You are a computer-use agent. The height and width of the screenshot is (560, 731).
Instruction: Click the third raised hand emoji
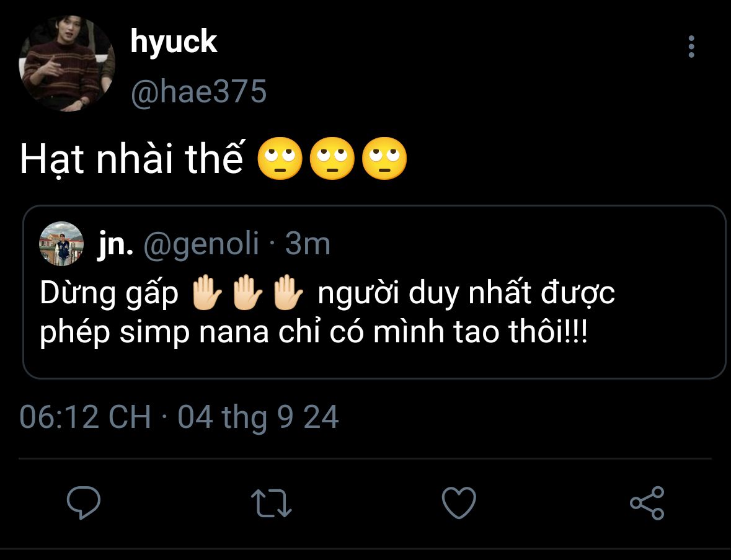click(289, 294)
